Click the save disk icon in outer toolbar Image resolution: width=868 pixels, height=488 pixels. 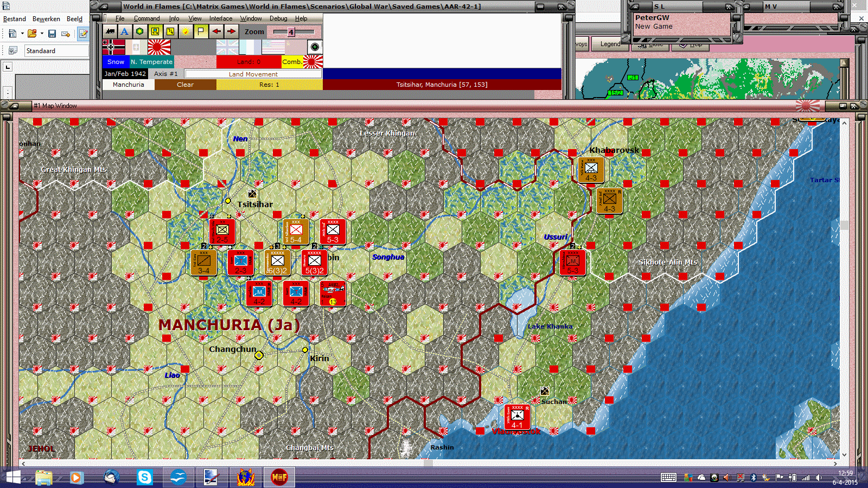point(52,34)
